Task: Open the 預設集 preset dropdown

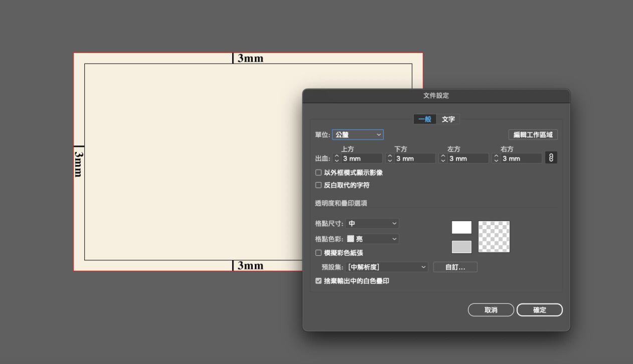Action: pos(387,267)
